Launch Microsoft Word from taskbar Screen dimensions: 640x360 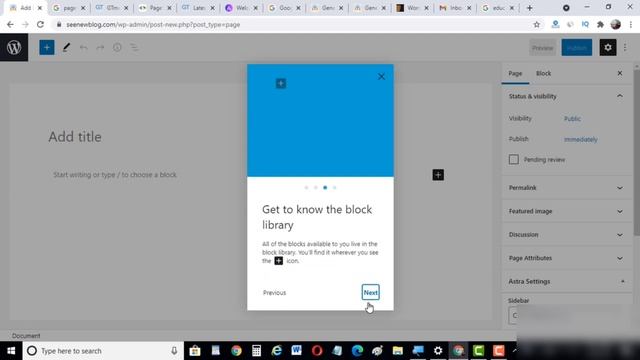click(x=297, y=351)
